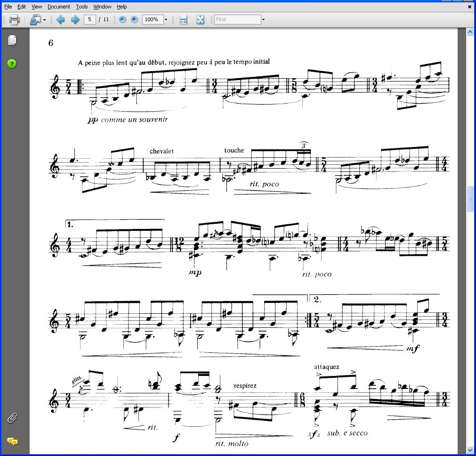This screenshot has height=456, width=476.
Task: Click the Find text box
Action: 237,19
